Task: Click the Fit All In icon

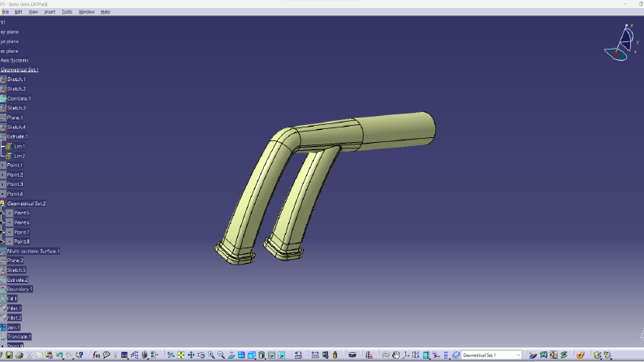Action: [181, 355]
